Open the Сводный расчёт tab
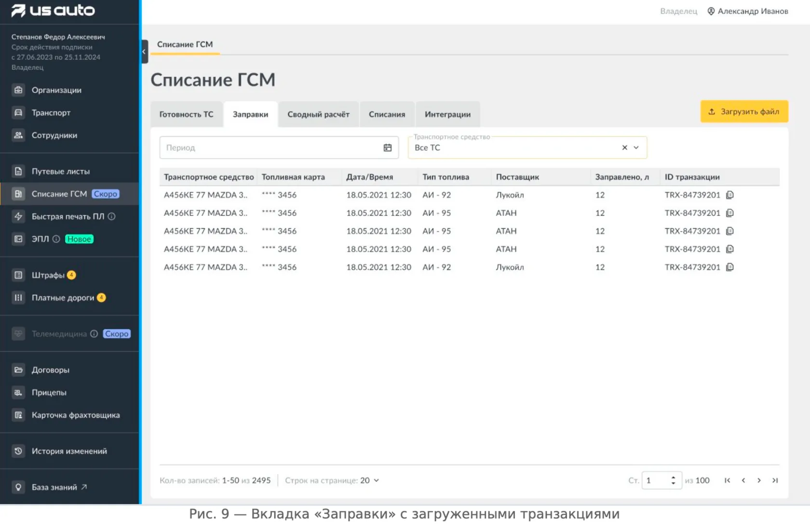 coord(319,114)
